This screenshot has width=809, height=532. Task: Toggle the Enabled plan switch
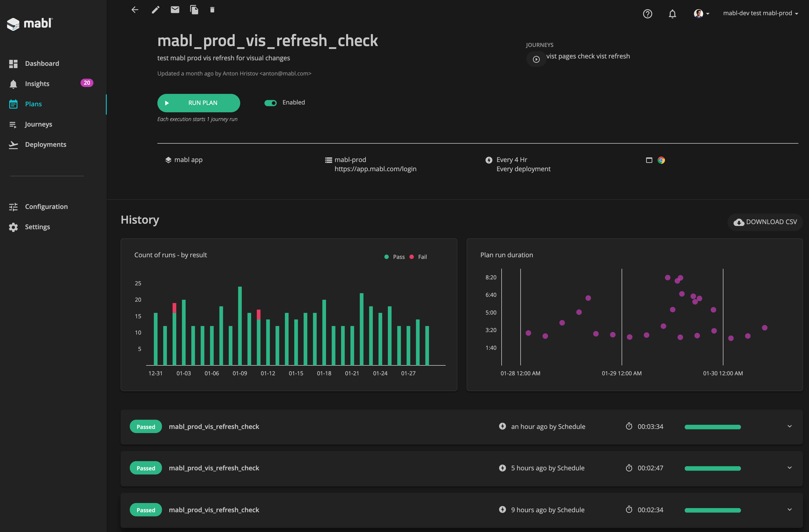click(x=271, y=102)
